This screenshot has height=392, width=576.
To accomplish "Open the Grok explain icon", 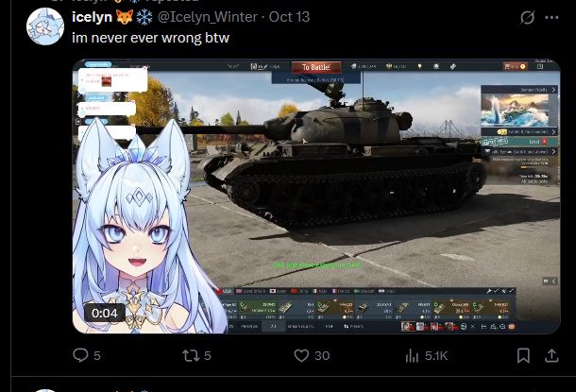I will pos(527,17).
